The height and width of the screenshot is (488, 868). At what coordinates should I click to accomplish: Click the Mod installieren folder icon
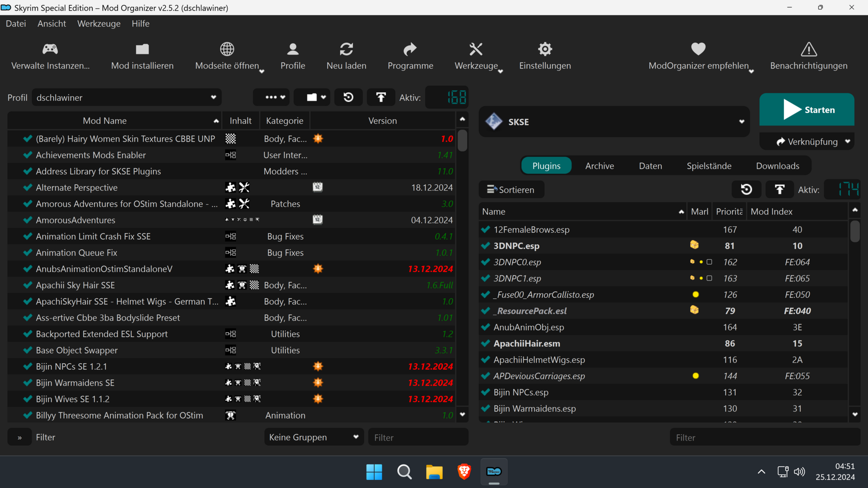142,49
